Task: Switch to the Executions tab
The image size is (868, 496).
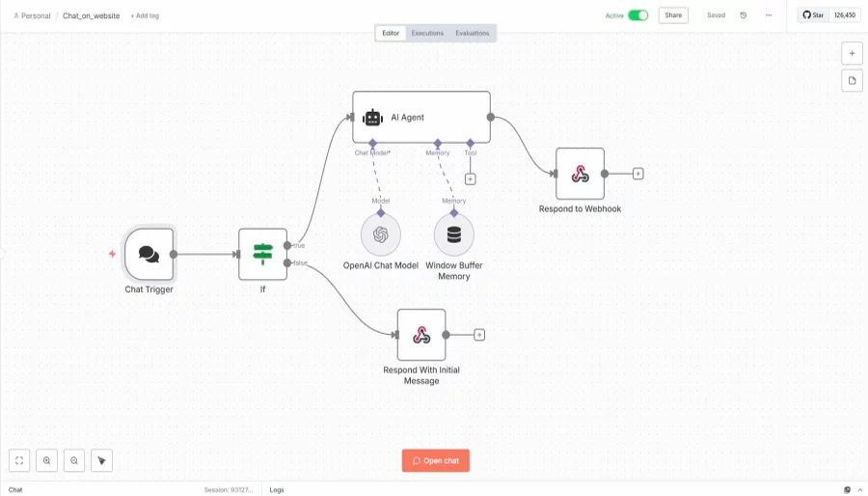Action: (x=427, y=33)
